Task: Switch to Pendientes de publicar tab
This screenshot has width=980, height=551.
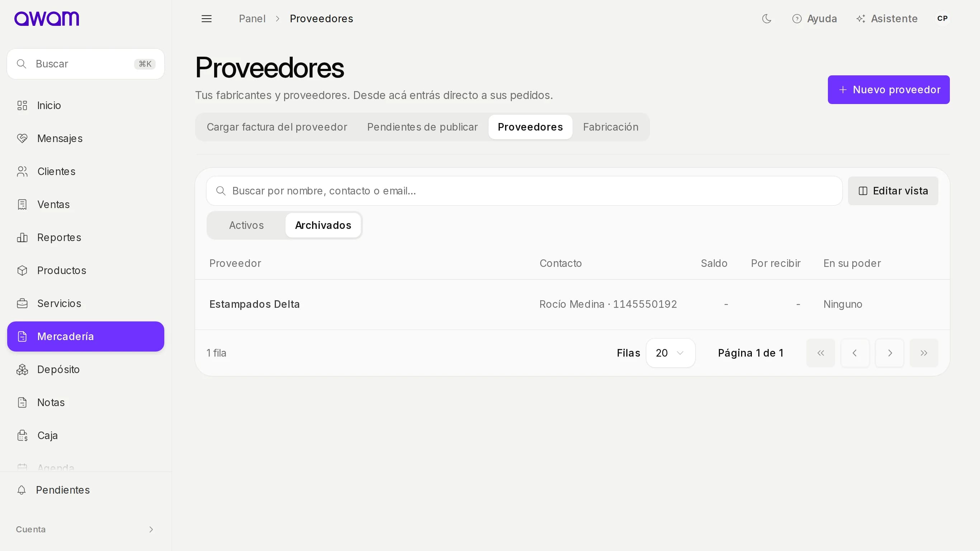Action: pyautogui.click(x=422, y=127)
